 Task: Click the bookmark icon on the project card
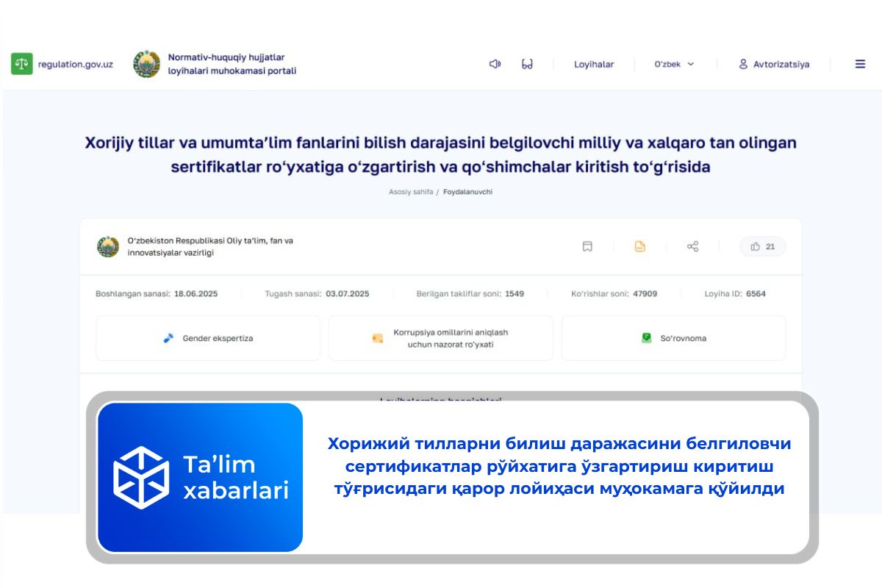tap(587, 246)
